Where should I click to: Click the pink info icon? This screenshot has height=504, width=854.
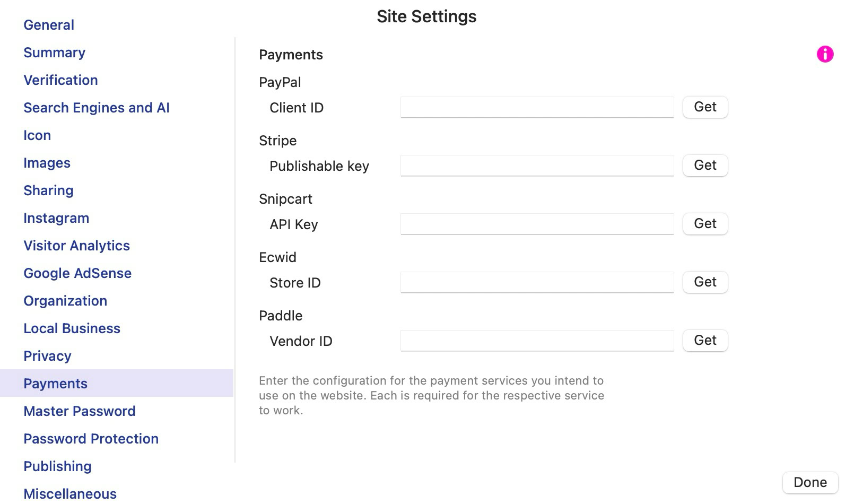[x=825, y=54]
